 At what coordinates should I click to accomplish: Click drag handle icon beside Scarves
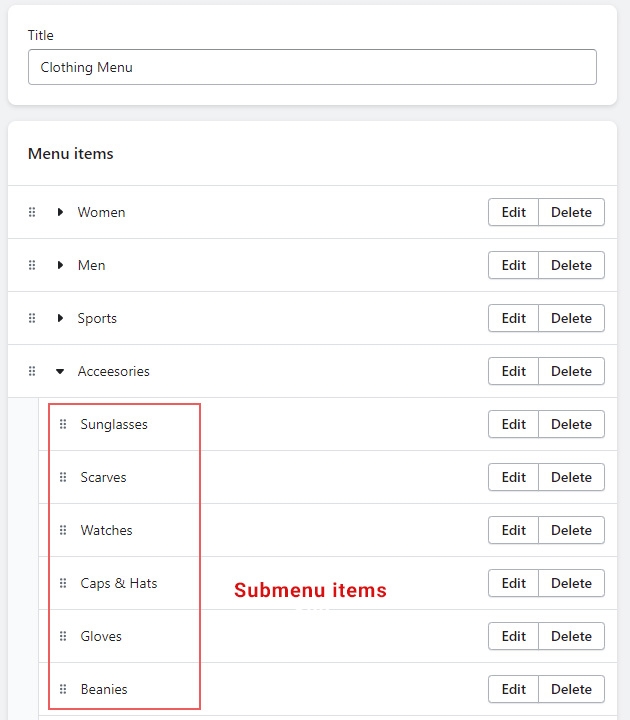click(63, 477)
